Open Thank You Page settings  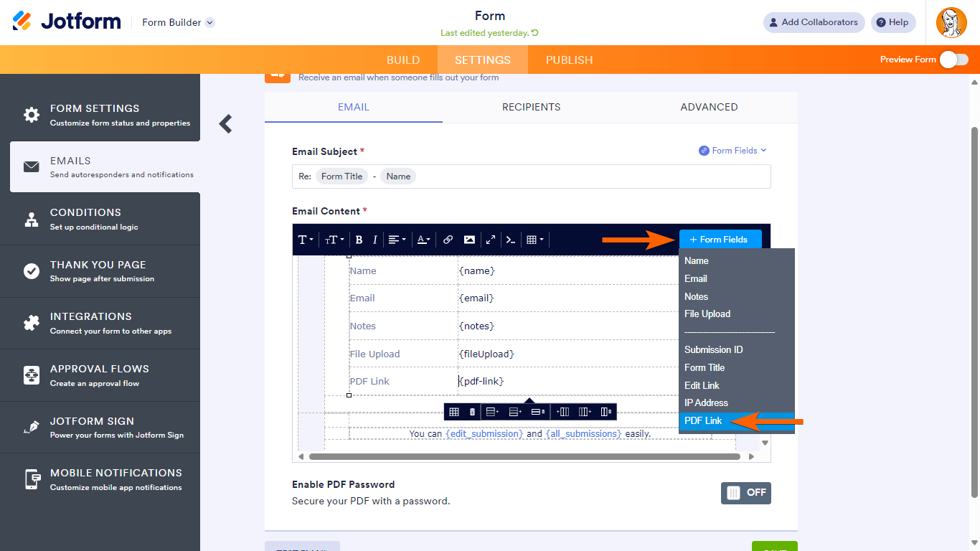tap(100, 271)
